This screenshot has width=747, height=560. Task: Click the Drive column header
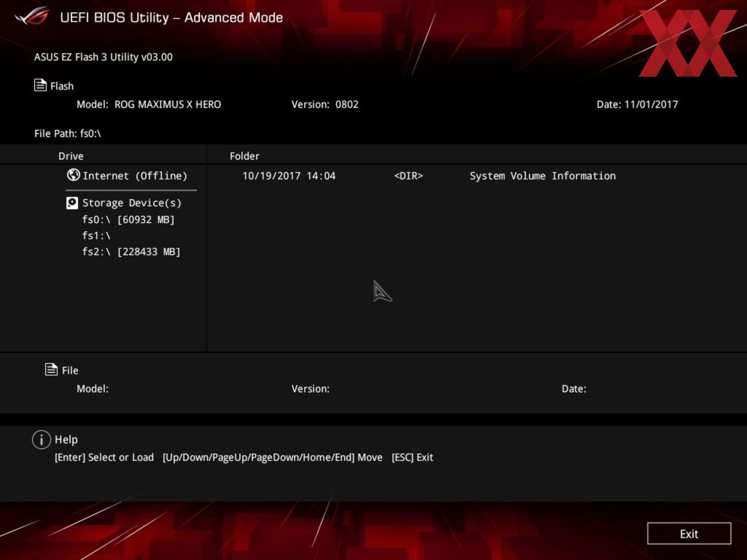(71, 156)
